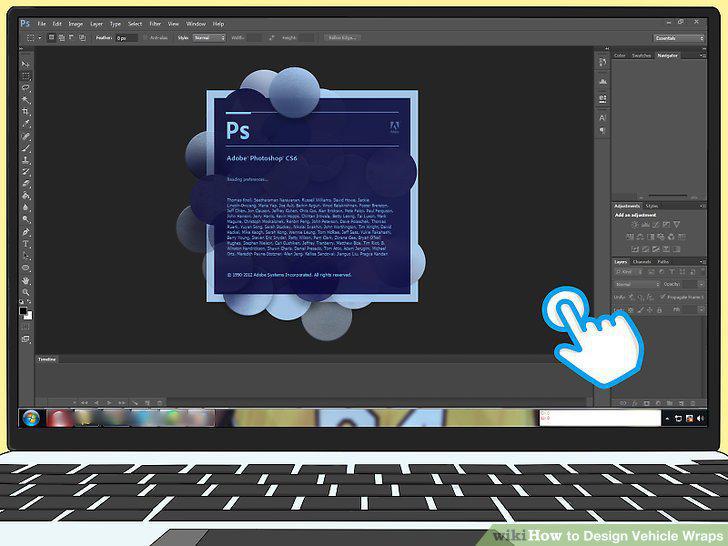
Task: Open Character panel icon in dock
Action: [603, 118]
